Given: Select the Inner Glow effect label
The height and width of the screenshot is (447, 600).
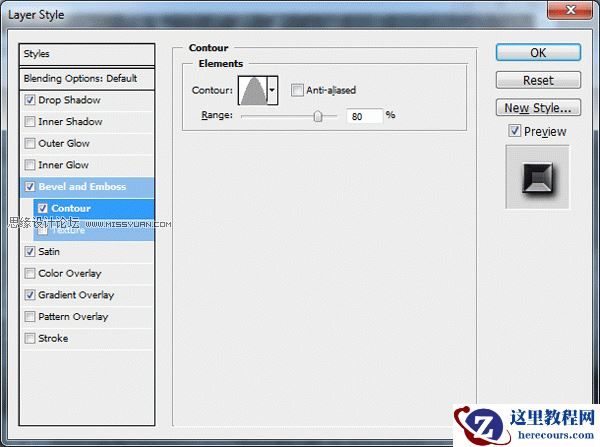Looking at the screenshot, I should click(x=64, y=165).
